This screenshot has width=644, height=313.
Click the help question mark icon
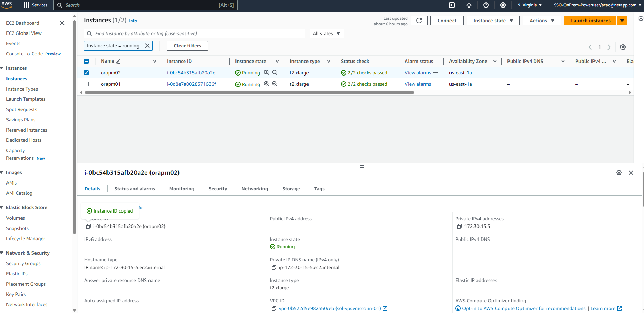486,5
